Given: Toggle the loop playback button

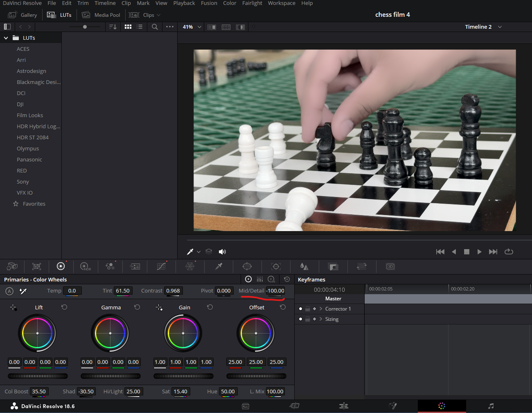Looking at the screenshot, I should (509, 252).
